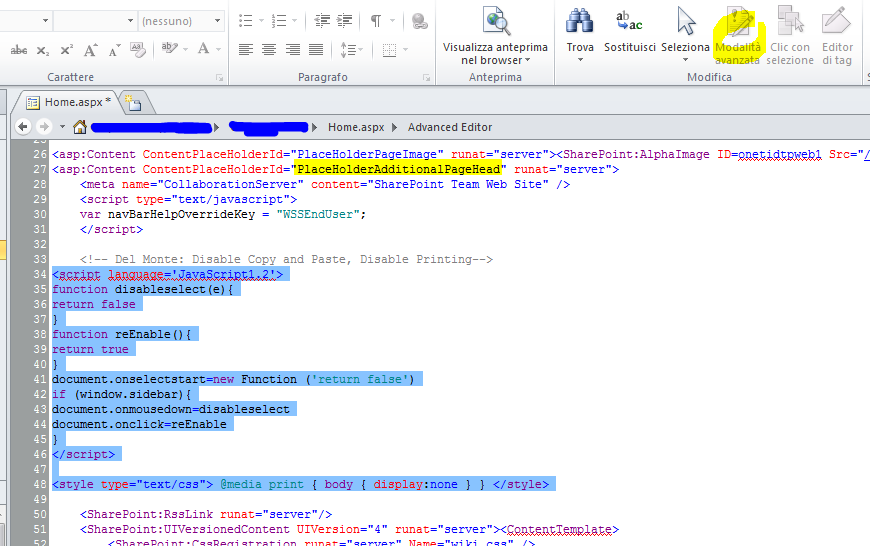Open Carattere dialog launcher
Screen dimensions: 870x546
(x=219, y=78)
